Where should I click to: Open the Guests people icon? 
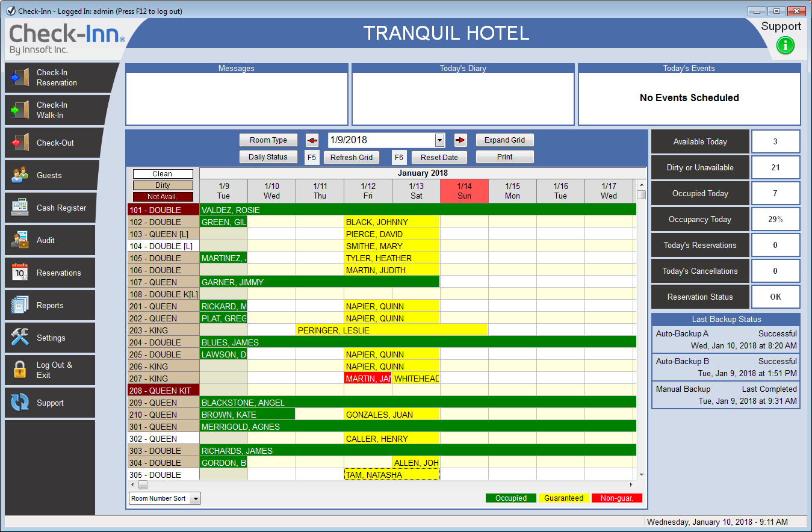pos(20,175)
